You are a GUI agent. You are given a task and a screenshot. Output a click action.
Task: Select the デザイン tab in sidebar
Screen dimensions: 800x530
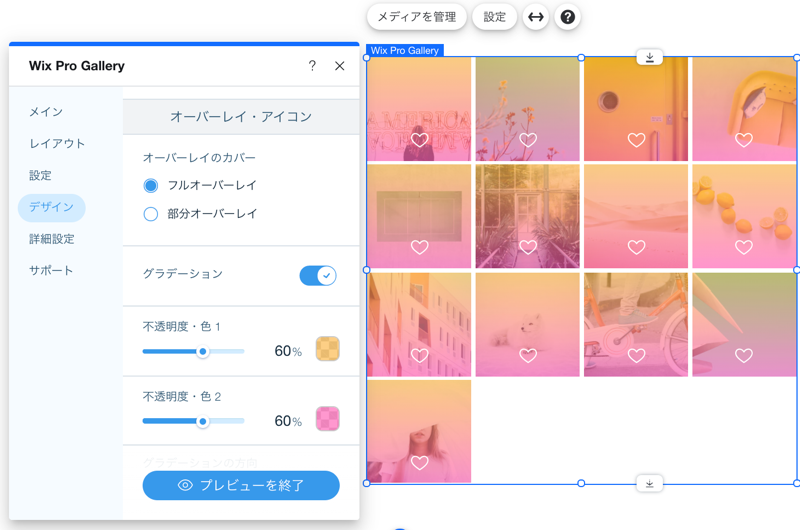[52, 207]
